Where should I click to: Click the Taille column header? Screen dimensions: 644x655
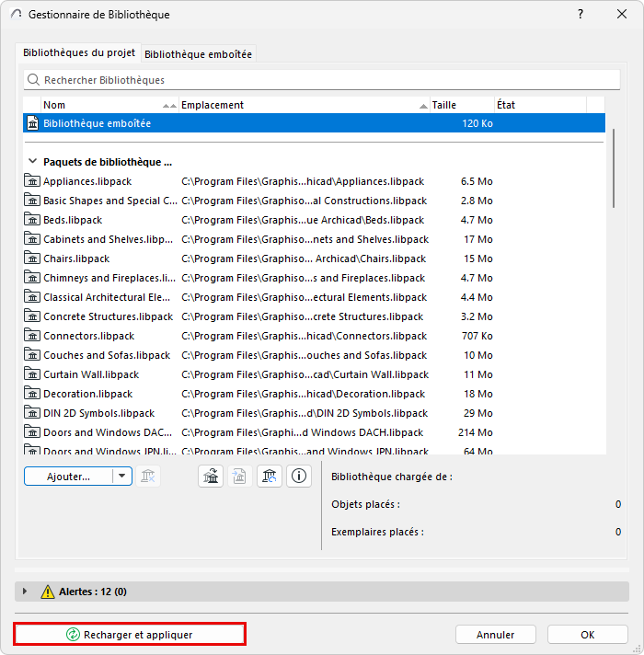click(462, 105)
